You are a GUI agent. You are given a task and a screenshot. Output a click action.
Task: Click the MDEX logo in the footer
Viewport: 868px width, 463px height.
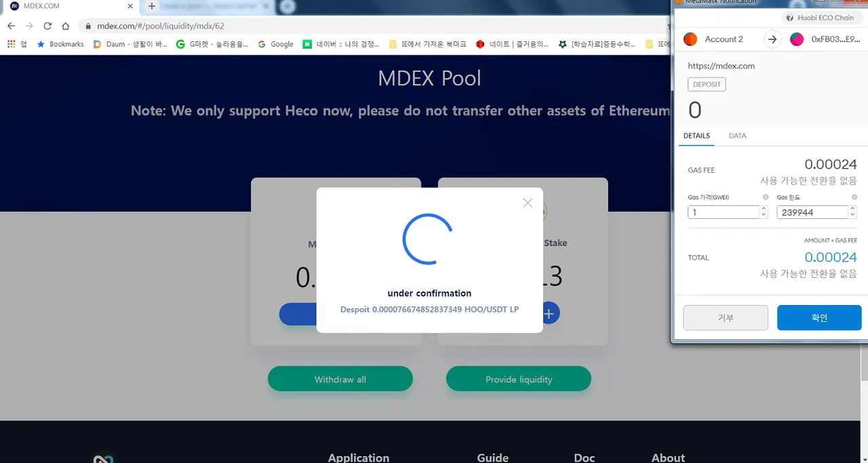(103, 457)
